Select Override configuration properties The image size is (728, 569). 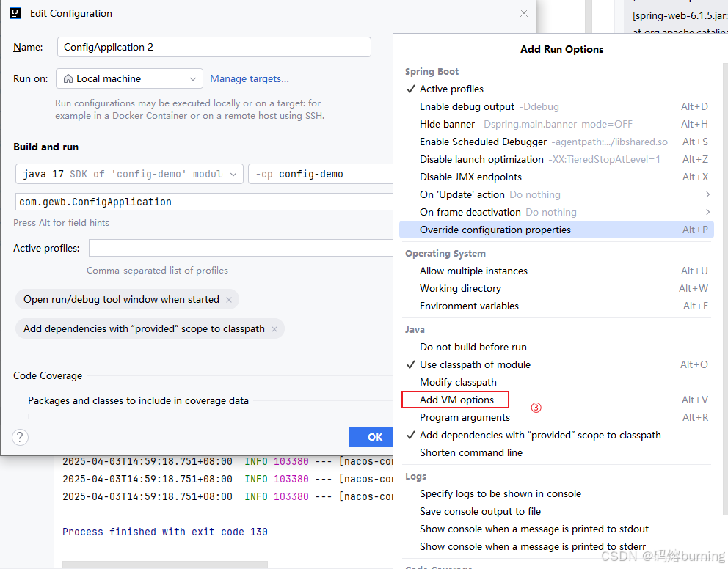(x=556, y=230)
